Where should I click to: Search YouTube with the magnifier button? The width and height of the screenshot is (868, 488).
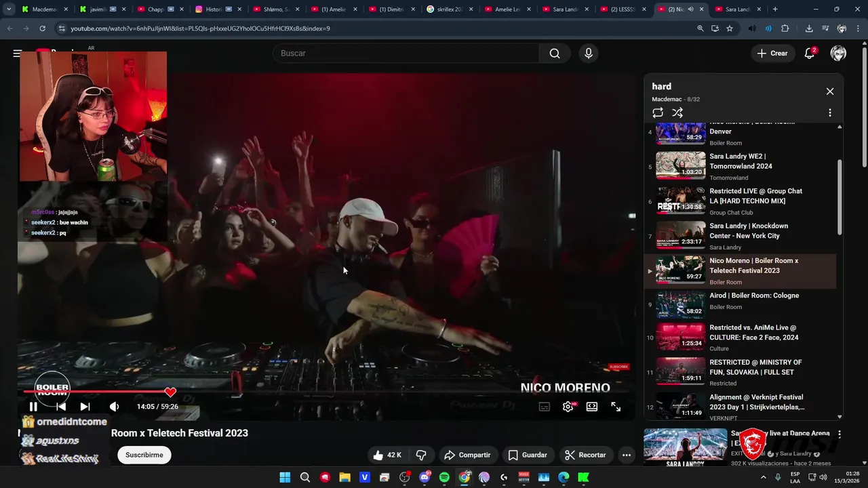click(555, 54)
